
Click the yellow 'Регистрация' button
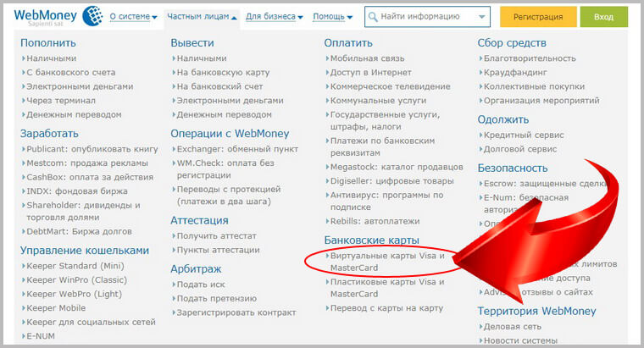(538, 17)
